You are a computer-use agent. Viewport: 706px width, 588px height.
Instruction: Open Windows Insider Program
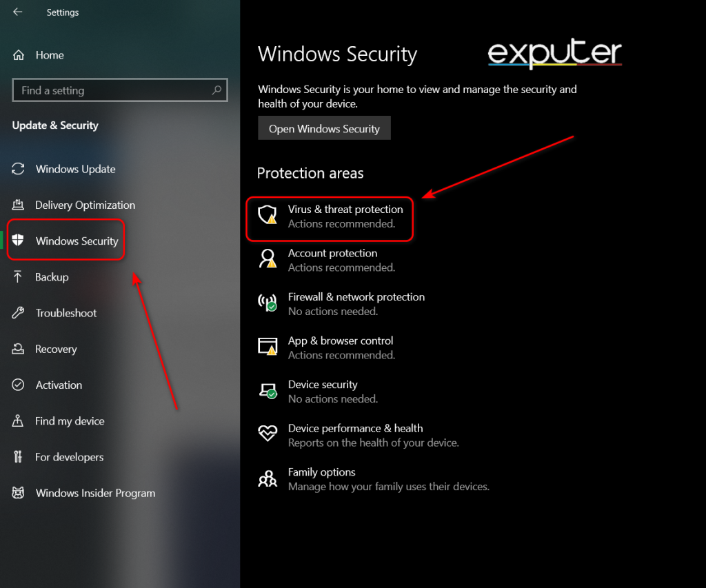94,493
